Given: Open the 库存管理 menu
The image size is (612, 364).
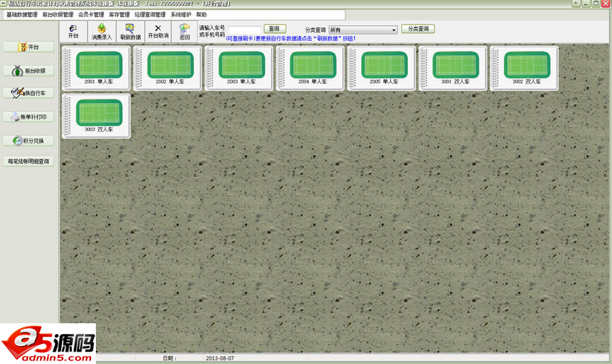Looking at the screenshot, I should coord(119,14).
